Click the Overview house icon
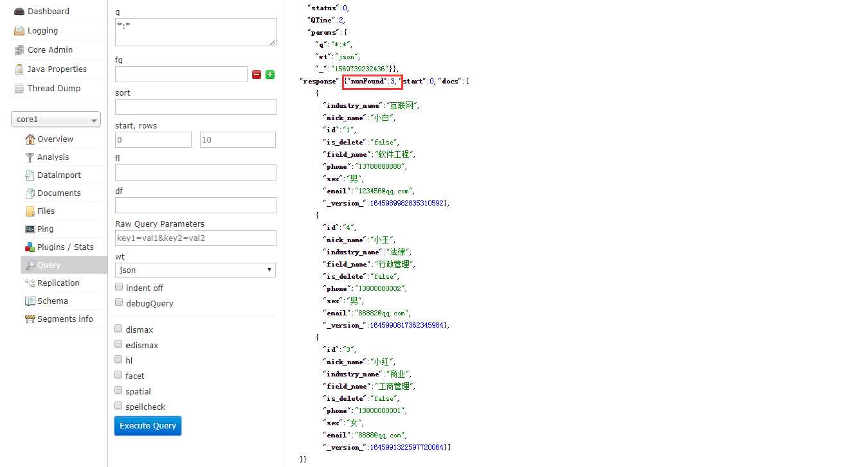 (x=30, y=139)
